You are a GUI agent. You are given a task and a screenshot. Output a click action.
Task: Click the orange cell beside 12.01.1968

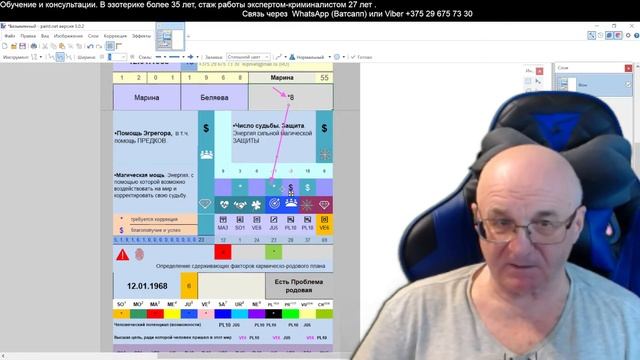[x=189, y=286]
